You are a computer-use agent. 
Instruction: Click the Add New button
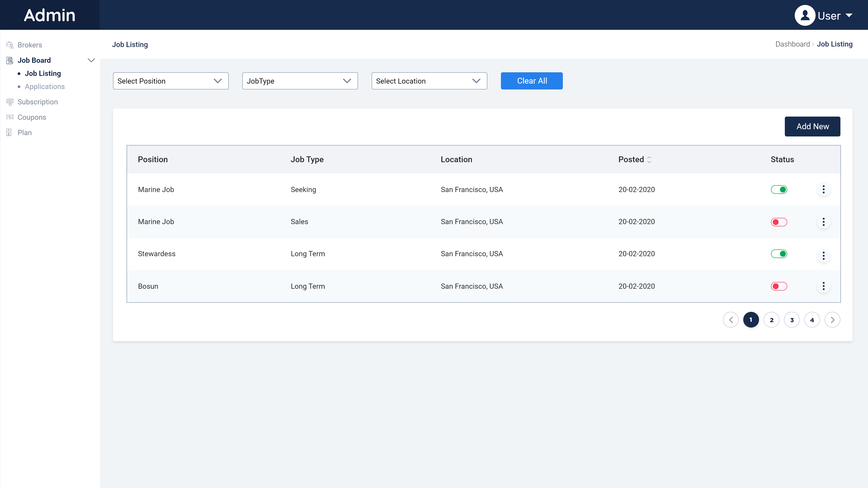(x=812, y=126)
